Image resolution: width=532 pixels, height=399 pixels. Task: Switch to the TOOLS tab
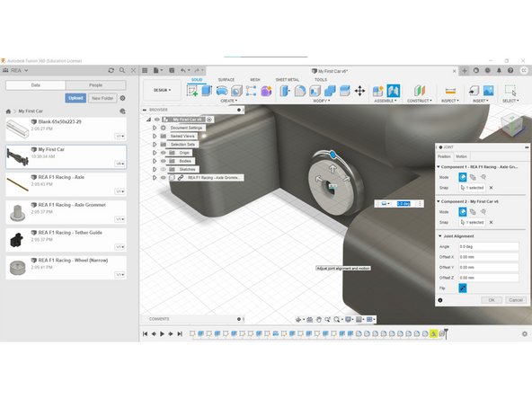pos(321,80)
